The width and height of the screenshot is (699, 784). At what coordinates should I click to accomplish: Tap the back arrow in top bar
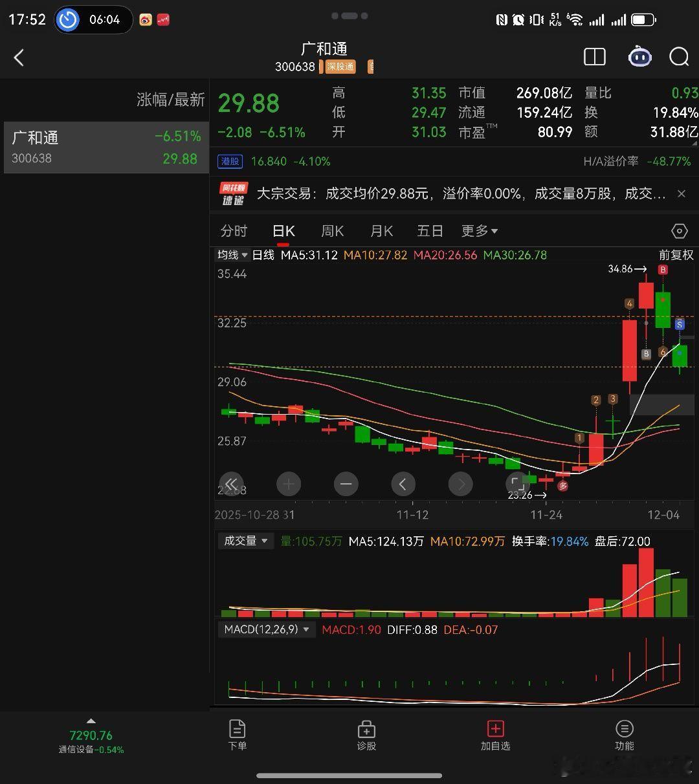click(x=19, y=58)
